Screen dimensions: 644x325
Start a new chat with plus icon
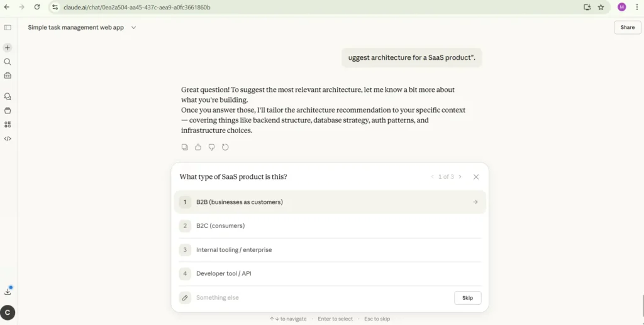pyautogui.click(x=8, y=48)
